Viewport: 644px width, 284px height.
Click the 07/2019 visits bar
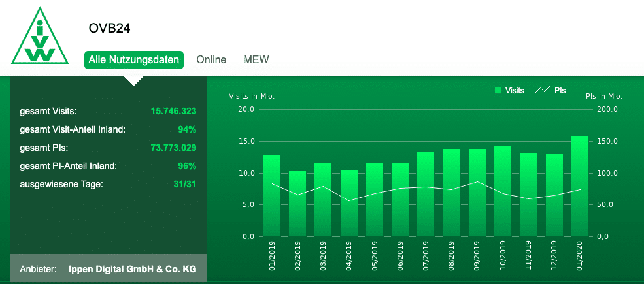[426, 195]
